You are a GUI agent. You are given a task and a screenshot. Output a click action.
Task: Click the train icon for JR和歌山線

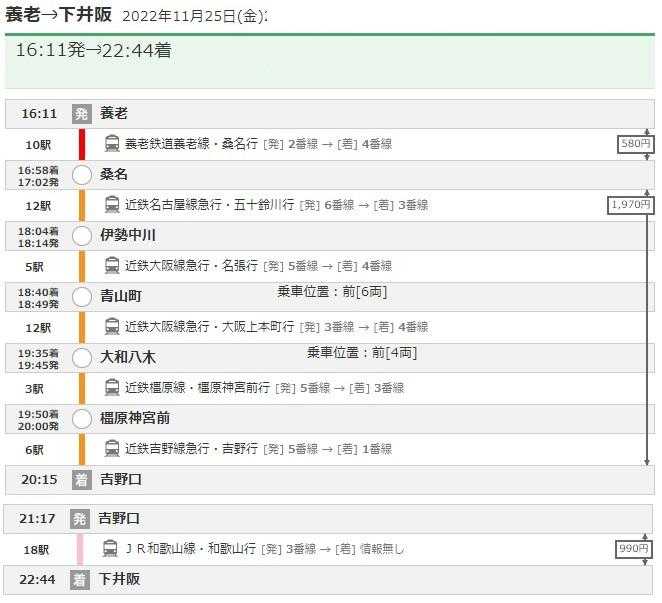(x=112, y=549)
